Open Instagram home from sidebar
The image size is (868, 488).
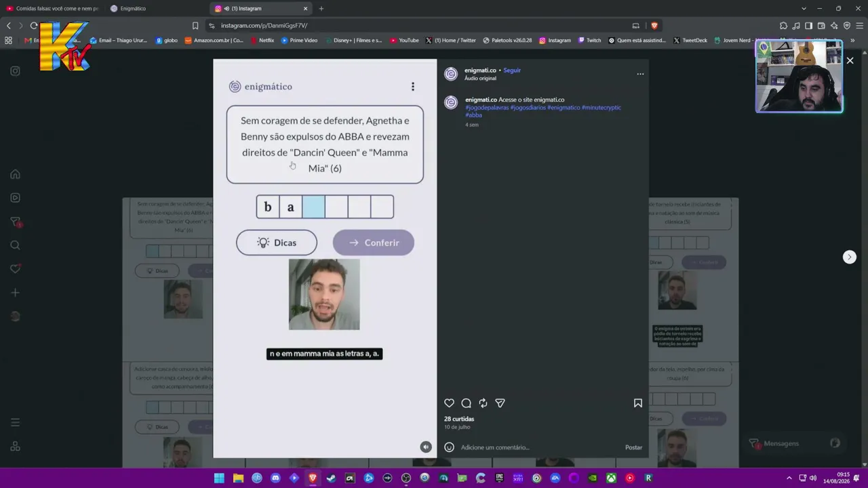(x=15, y=174)
